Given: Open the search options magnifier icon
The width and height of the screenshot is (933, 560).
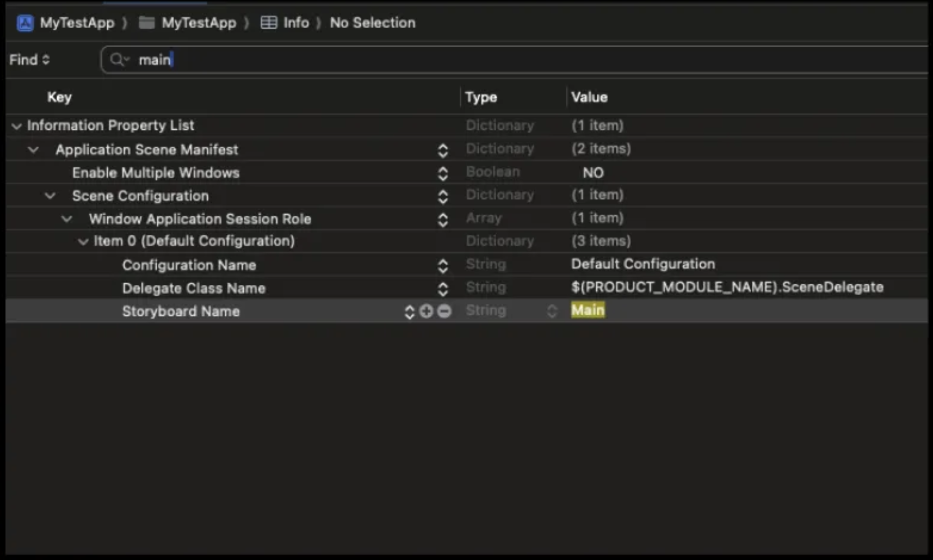Looking at the screenshot, I should pyautogui.click(x=119, y=60).
